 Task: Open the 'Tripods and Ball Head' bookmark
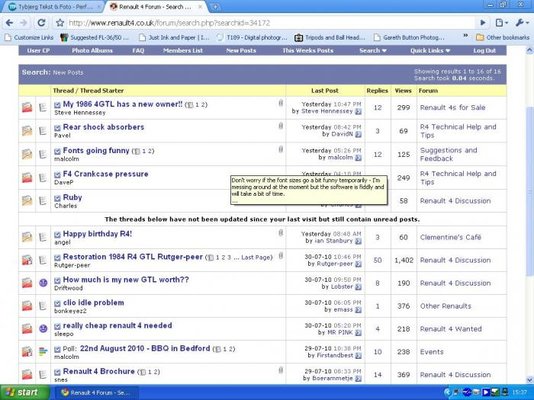point(330,37)
